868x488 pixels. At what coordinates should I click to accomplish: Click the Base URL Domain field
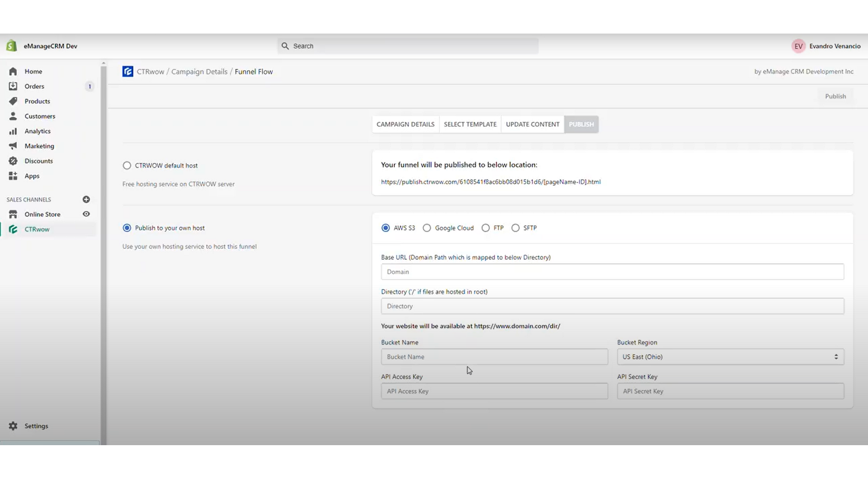point(612,272)
